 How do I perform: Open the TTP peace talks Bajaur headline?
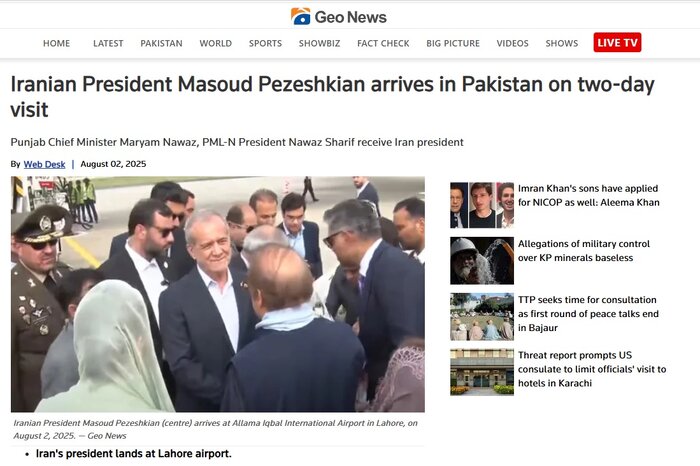tap(588, 314)
